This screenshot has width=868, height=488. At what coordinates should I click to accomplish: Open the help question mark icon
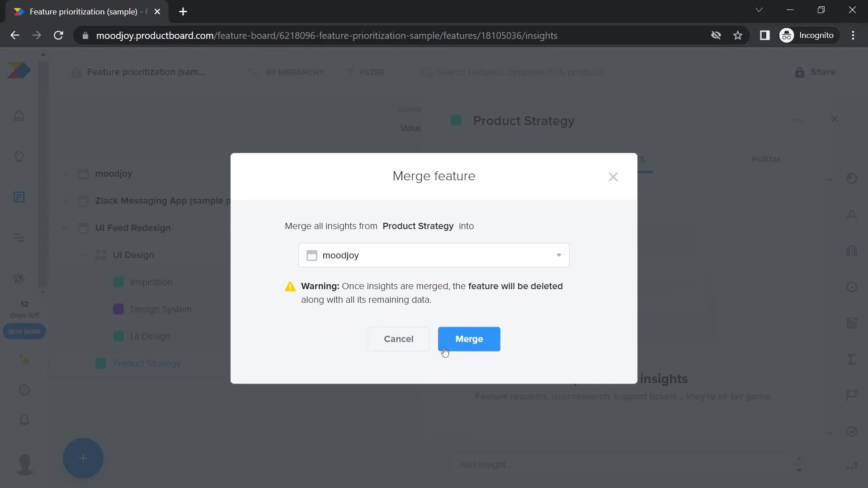pyautogui.click(x=24, y=390)
